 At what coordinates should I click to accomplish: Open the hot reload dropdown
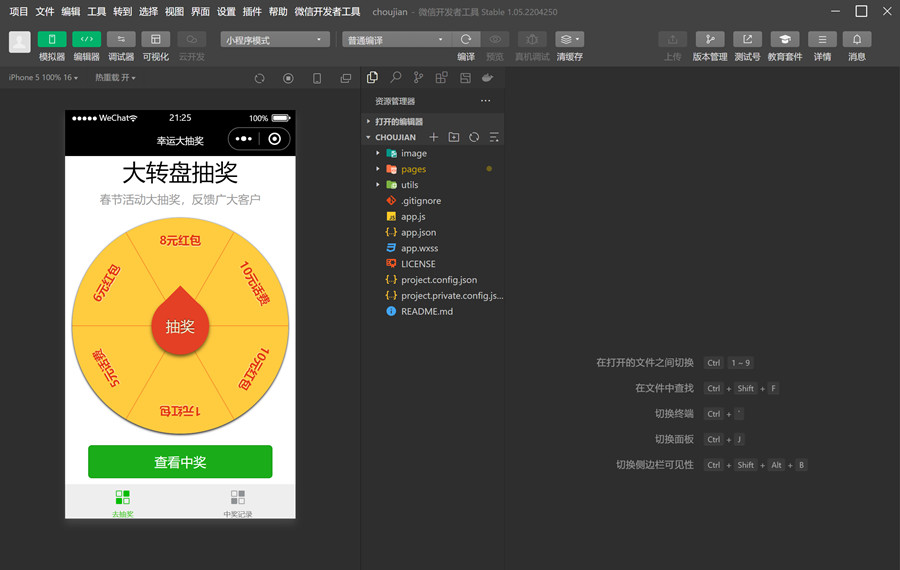coord(115,77)
